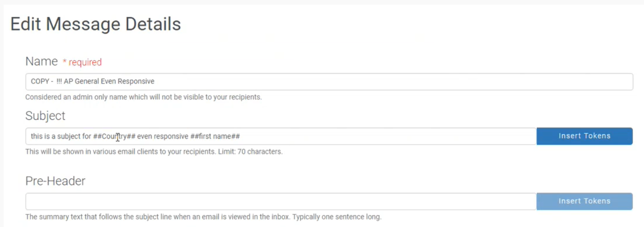644x227 pixels.
Task: Click the red required indicator text
Action: pyautogui.click(x=82, y=62)
